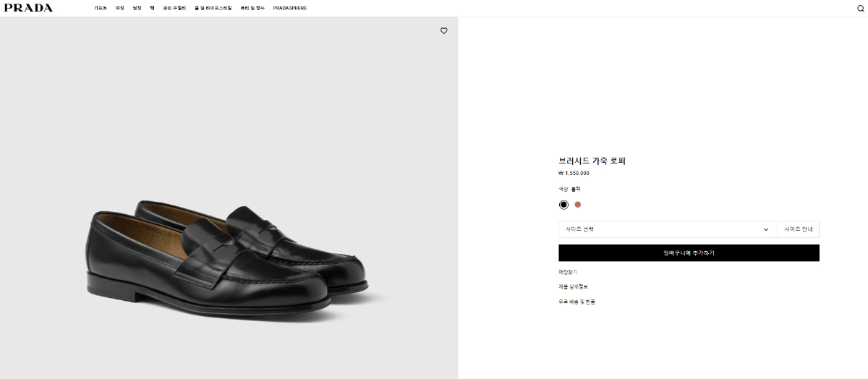Open the 여성 menu
Image resolution: width=868 pixels, height=379 pixels.
(x=120, y=8)
